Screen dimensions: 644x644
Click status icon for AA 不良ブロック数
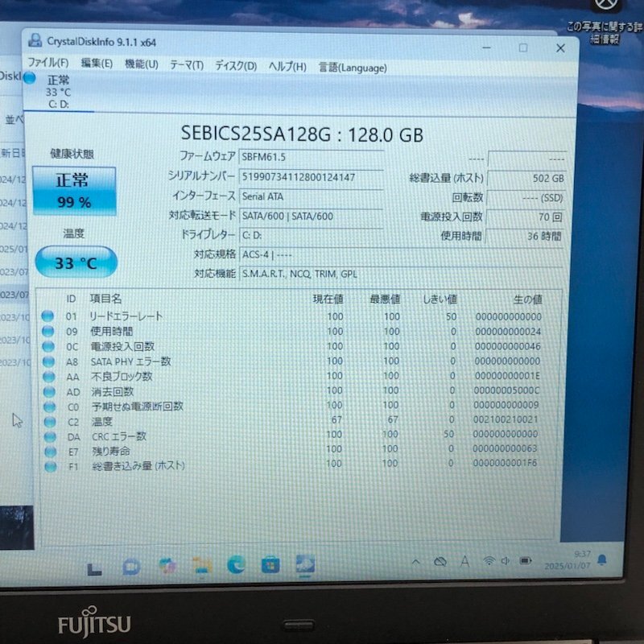pyautogui.click(x=49, y=376)
